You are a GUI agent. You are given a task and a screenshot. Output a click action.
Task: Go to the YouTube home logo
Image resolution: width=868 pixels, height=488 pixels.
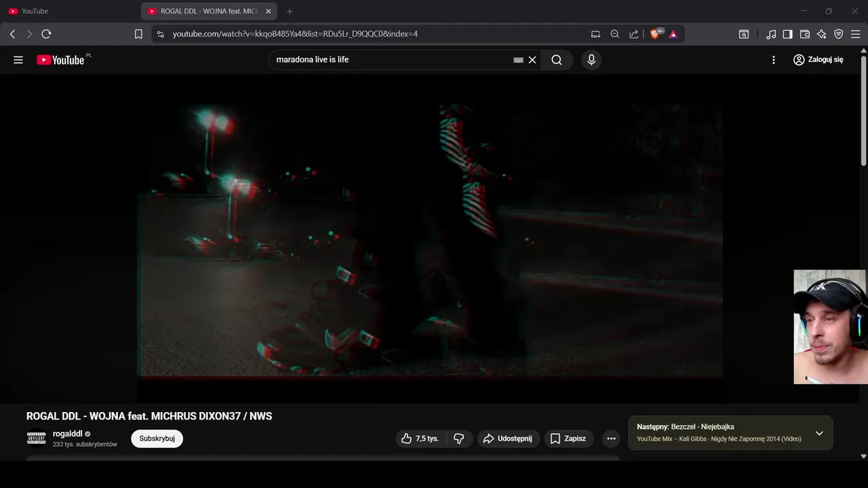coord(60,60)
